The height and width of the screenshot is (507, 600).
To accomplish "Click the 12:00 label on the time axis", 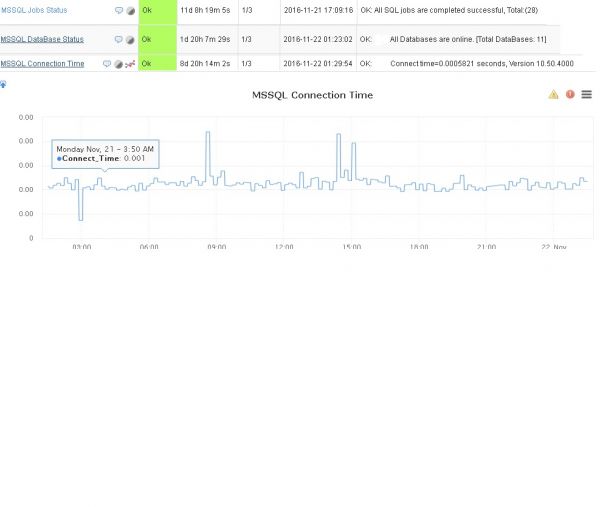I will point(284,247).
